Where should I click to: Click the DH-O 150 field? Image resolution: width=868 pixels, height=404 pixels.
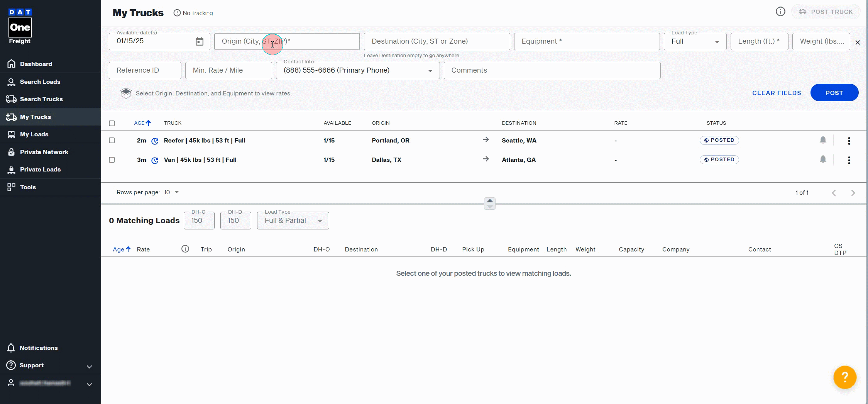coord(199,221)
